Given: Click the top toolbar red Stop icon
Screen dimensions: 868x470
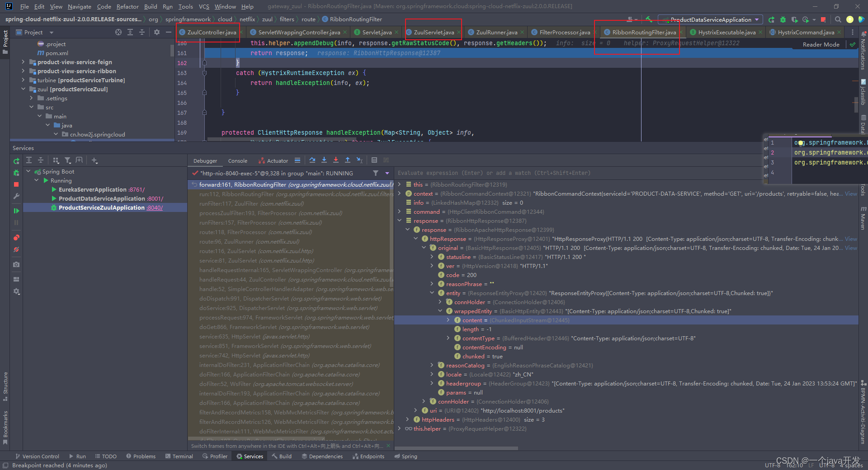Looking at the screenshot, I should pos(823,19).
